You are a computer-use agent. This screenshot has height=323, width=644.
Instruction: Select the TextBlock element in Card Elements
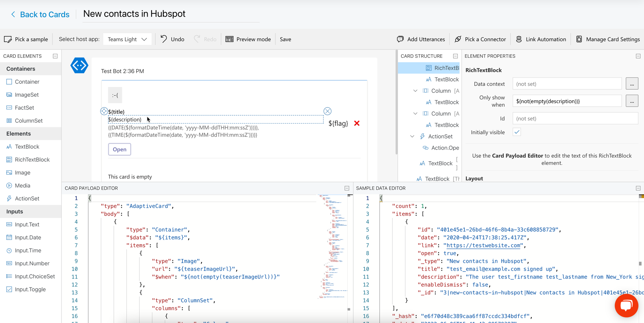[x=31, y=146]
